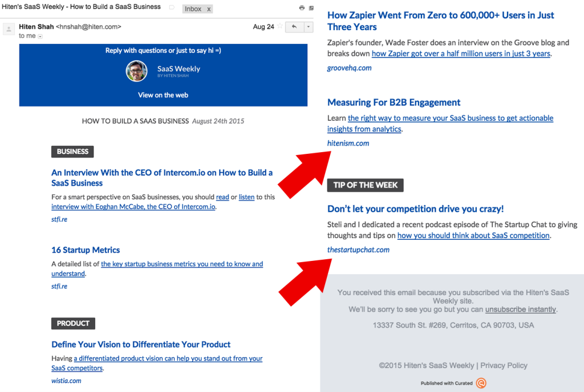This screenshot has width=584, height=392.
Task: Click the PRODUCT section label
Action: coord(73,324)
